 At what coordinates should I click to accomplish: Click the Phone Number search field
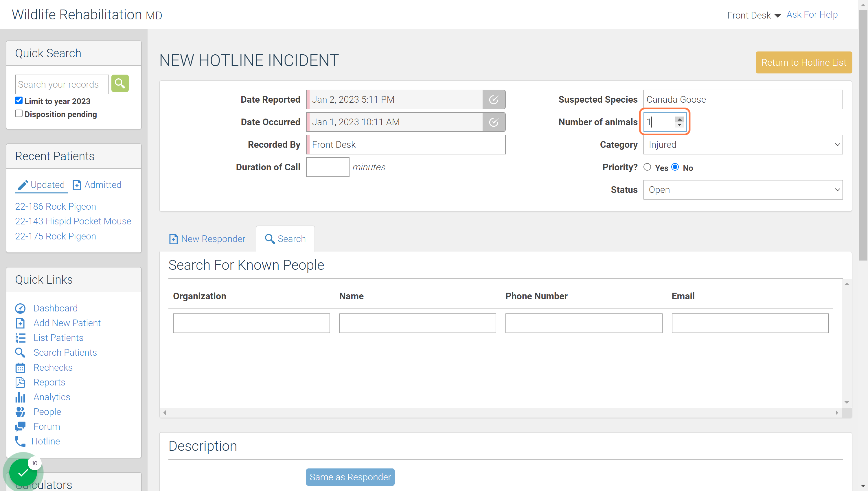584,323
